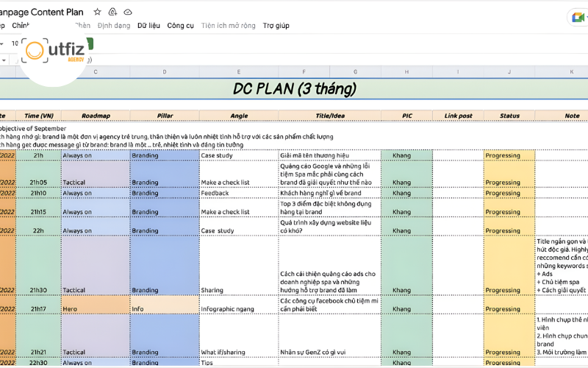Star the Content Plan document
The height and width of the screenshot is (368, 588).
98,12
